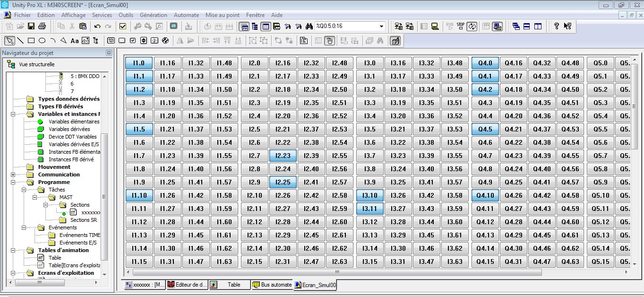
Task: Switch to the Bus automate tab
Action: coord(272,285)
